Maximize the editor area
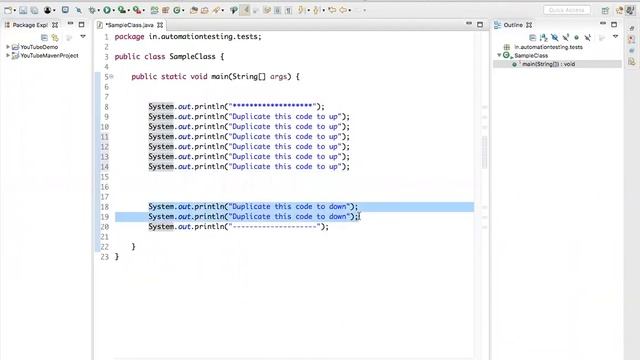This screenshot has height=360, width=640. [480, 24]
